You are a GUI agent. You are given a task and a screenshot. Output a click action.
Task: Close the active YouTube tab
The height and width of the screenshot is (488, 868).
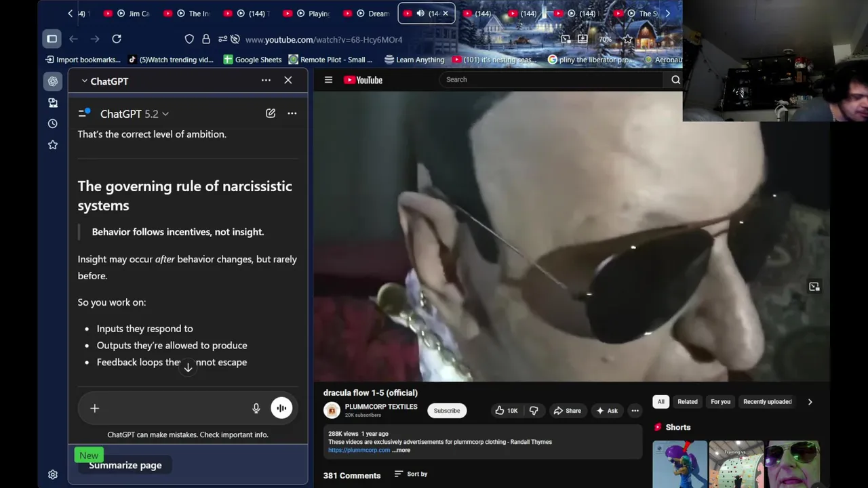pyautogui.click(x=446, y=14)
